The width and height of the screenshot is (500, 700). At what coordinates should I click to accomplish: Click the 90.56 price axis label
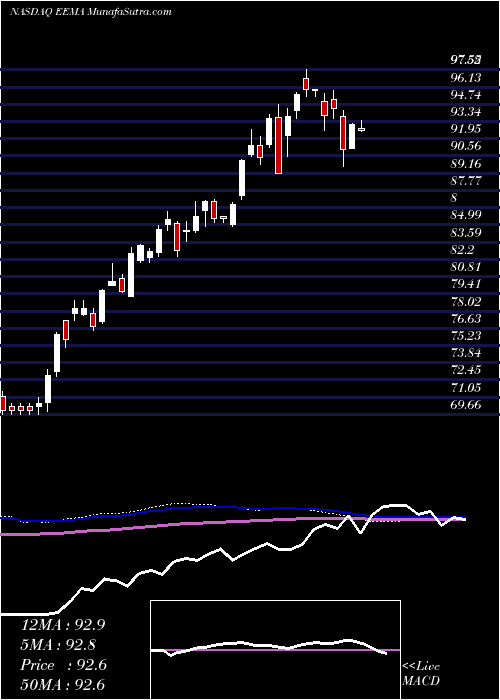(466, 146)
